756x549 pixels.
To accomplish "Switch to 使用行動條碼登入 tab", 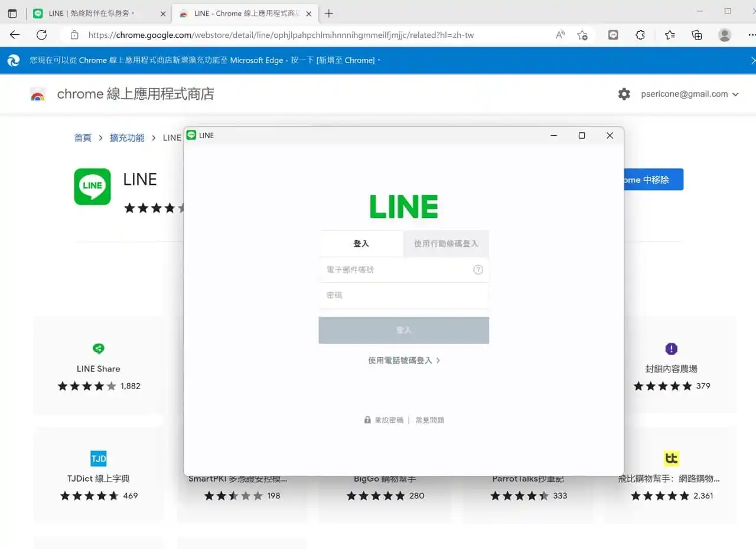I will coord(446,243).
